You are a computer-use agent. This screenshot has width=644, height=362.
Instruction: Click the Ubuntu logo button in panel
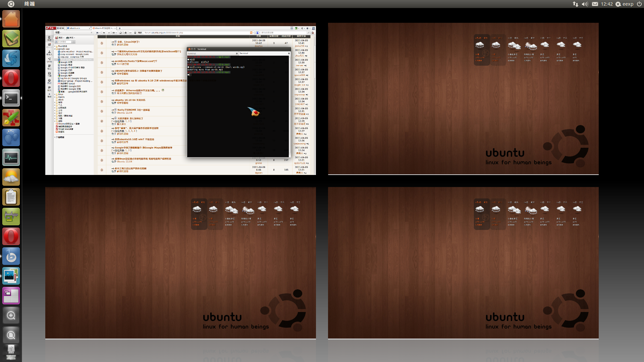(x=11, y=4)
